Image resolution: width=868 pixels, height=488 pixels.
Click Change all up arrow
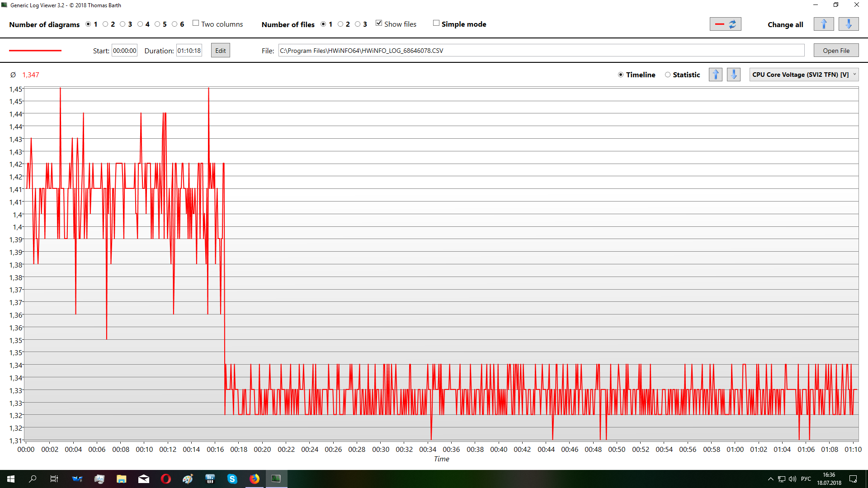tap(823, 24)
